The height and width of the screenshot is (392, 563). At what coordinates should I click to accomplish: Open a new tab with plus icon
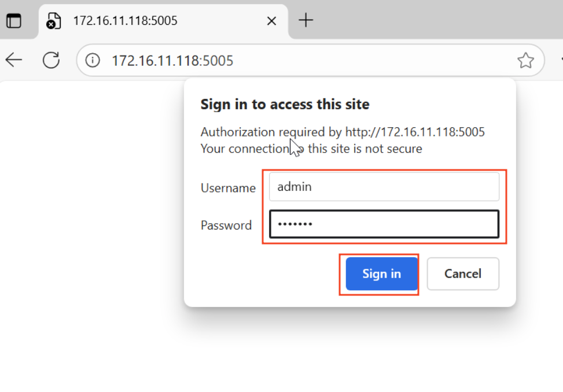click(x=306, y=20)
